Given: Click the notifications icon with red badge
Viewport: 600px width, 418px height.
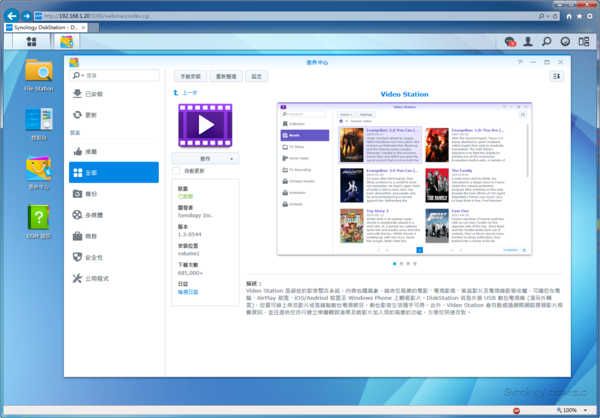Looking at the screenshot, I should click(511, 42).
